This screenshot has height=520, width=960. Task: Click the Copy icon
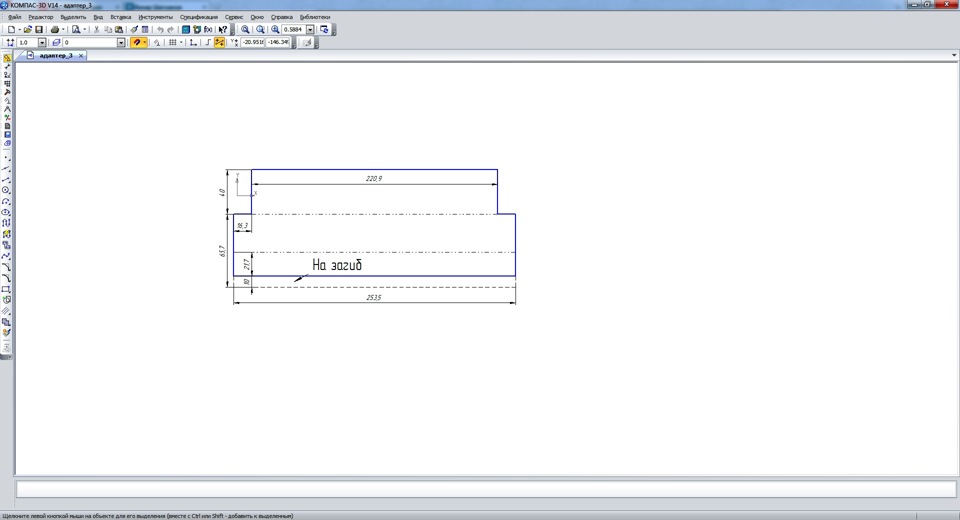click(x=108, y=29)
